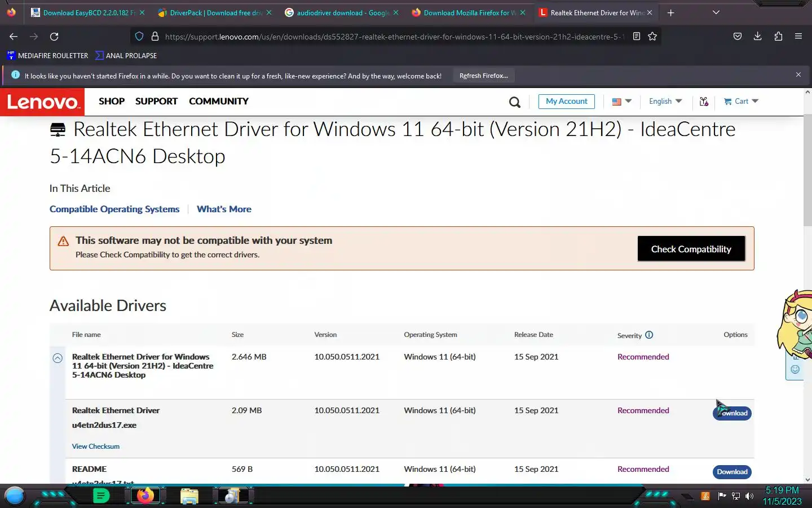Click the My Account button
The image size is (812, 508).
pyautogui.click(x=566, y=101)
